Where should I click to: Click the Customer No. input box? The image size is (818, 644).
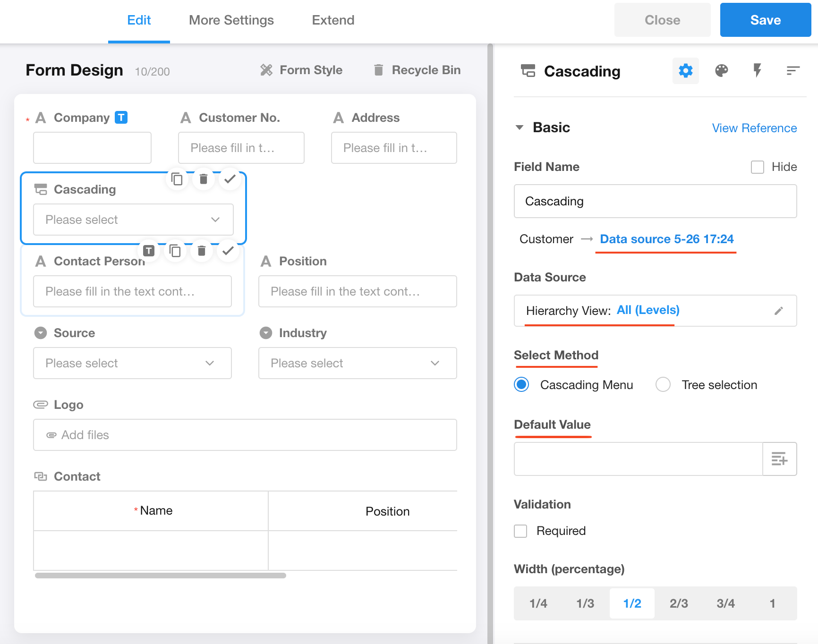(x=241, y=148)
